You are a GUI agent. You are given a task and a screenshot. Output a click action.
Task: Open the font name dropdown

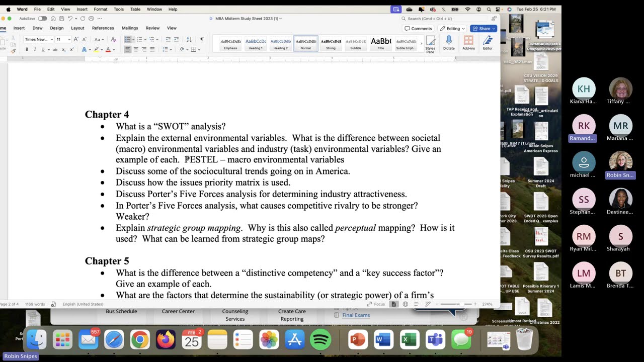51,39
